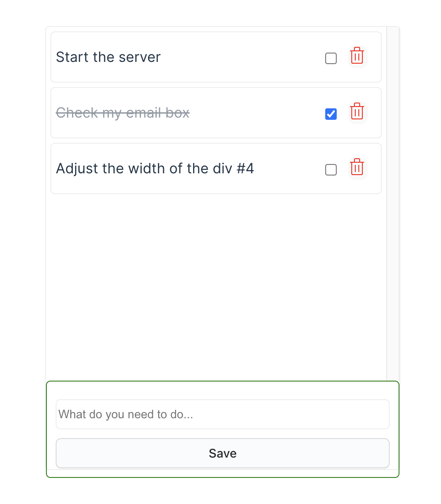Viewport: 441px width, 504px height.
Task: Click the trash can beside the checked checkbox
Action: (357, 112)
